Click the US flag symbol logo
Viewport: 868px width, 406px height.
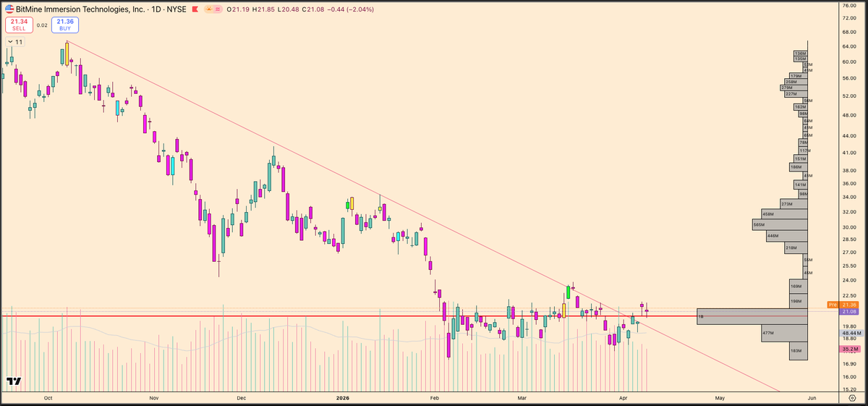pos(9,9)
